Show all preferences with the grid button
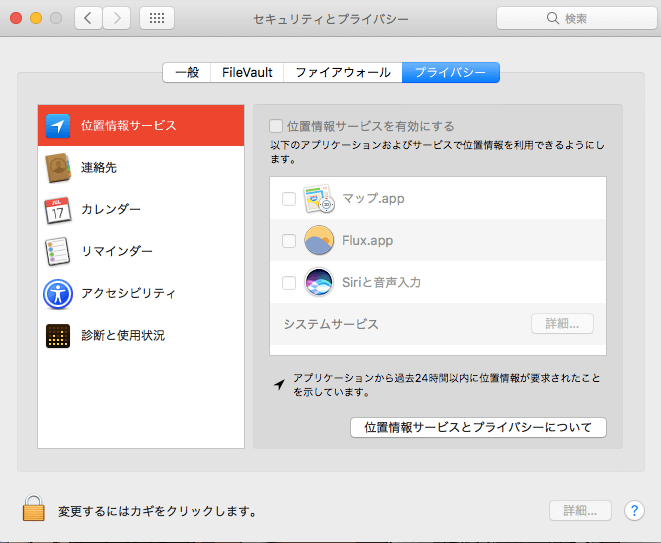Viewport: 661px width, 543px height. (157, 18)
